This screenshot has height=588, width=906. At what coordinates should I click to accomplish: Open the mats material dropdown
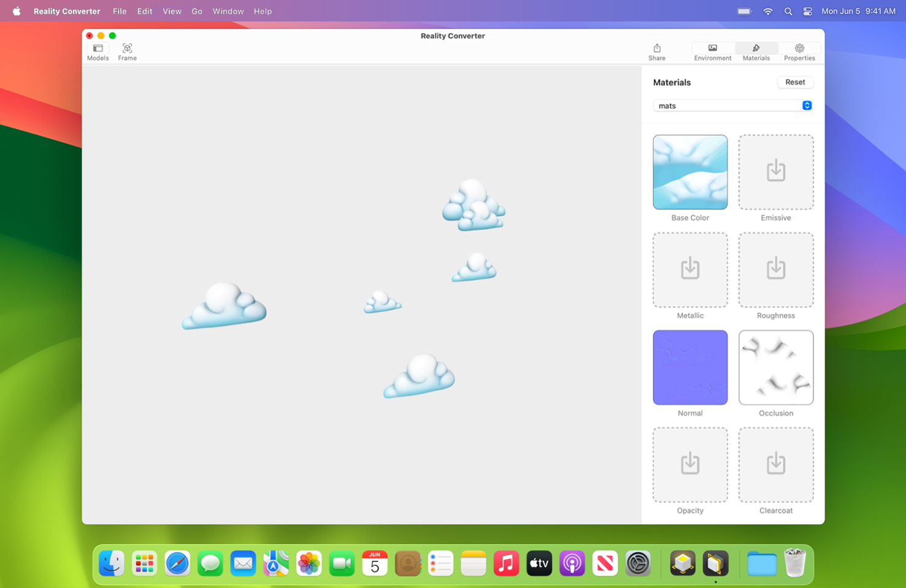(x=733, y=105)
